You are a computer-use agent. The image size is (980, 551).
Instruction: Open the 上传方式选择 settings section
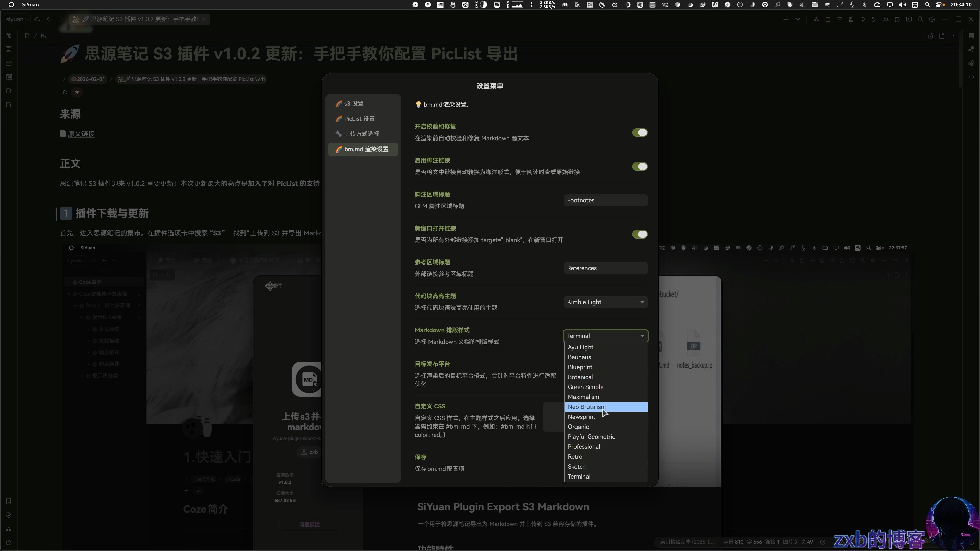point(361,134)
